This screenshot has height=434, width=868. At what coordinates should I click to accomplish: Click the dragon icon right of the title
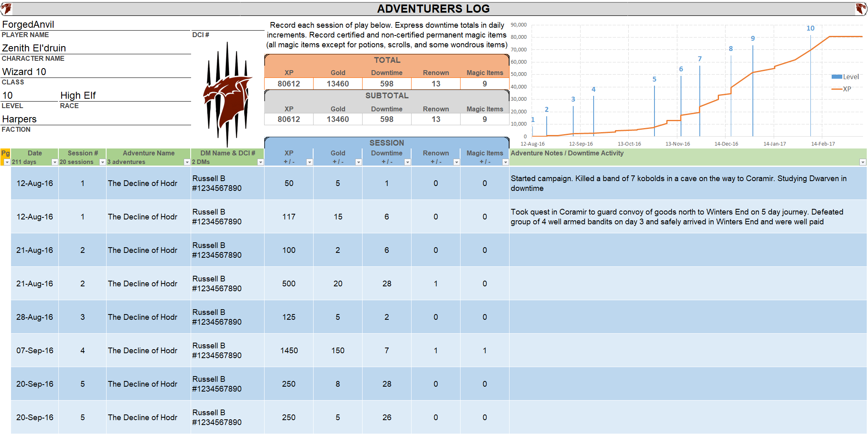pos(861,9)
